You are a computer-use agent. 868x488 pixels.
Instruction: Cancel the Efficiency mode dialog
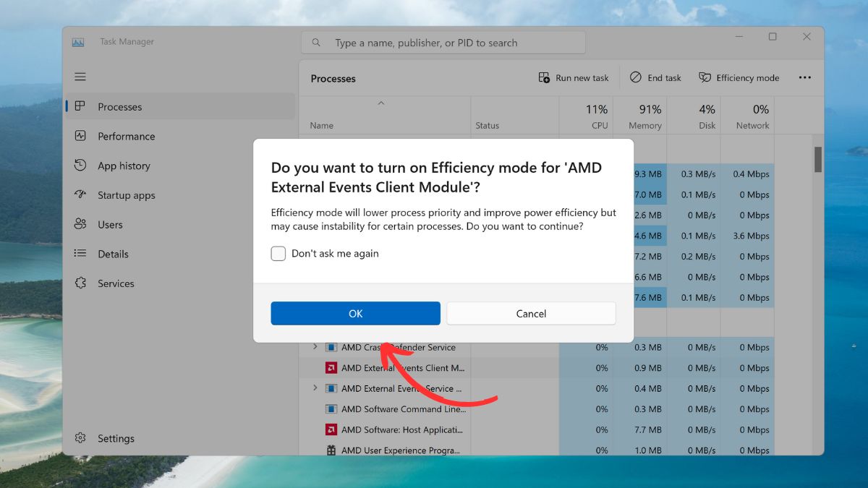point(531,314)
